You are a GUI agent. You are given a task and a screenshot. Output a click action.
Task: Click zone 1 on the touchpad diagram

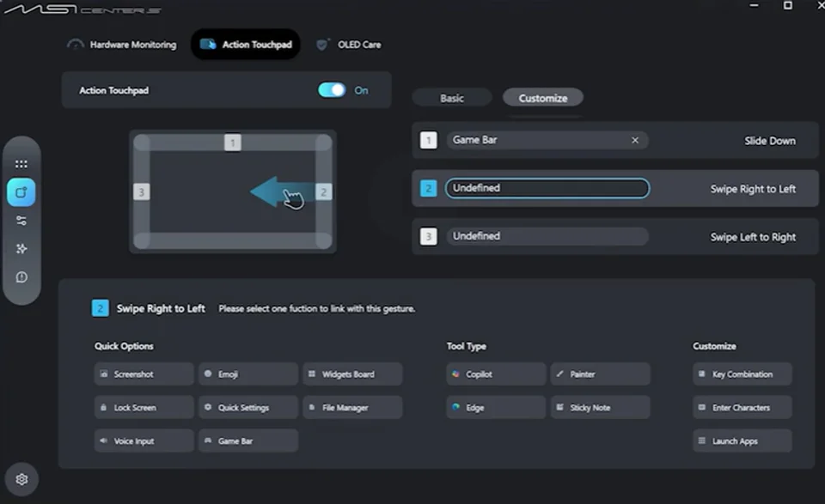coord(233,143)
